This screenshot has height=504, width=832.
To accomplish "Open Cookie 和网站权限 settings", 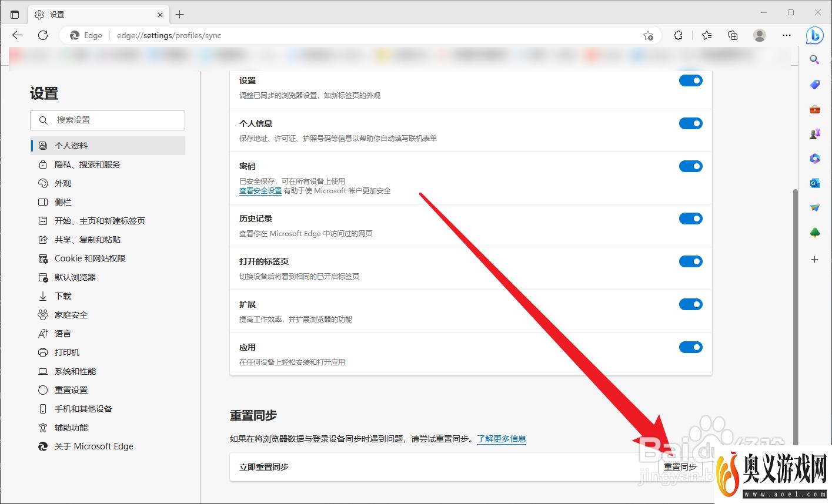I will 108,258.
